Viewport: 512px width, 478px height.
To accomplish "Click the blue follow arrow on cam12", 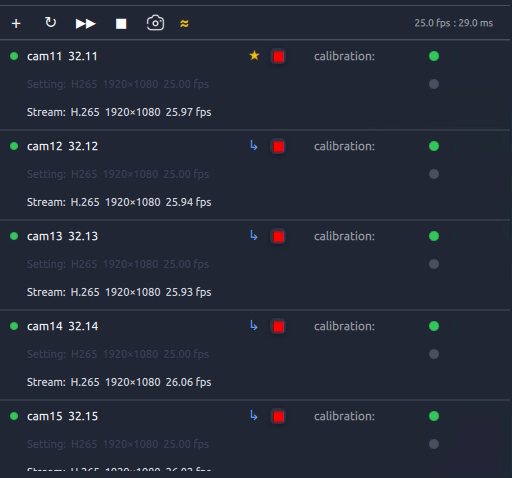I will (x=254, y=145).
